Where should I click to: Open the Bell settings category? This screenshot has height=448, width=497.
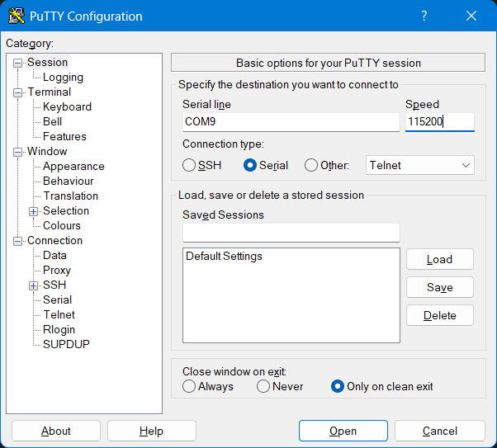tap(52, 121)
